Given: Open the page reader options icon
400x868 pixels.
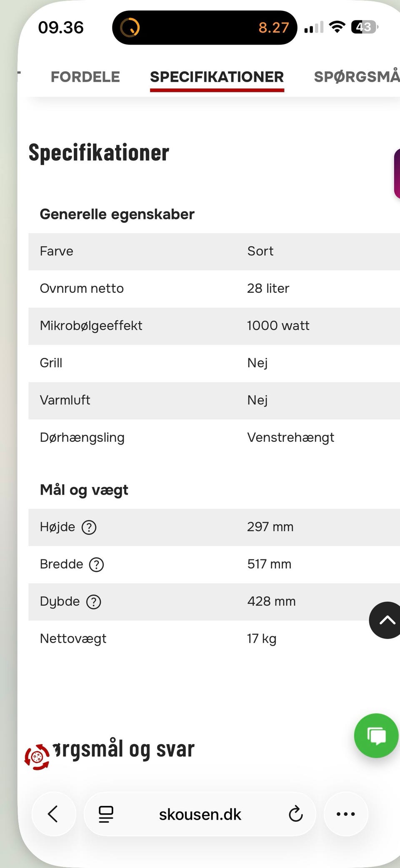Looking at the screenshot, I should [x=106, y=814].
